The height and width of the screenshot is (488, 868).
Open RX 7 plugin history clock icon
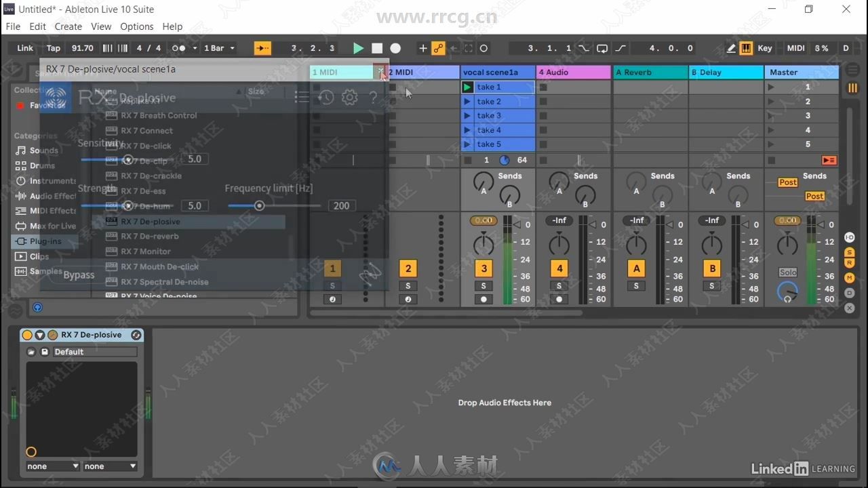tap(326, 98)
